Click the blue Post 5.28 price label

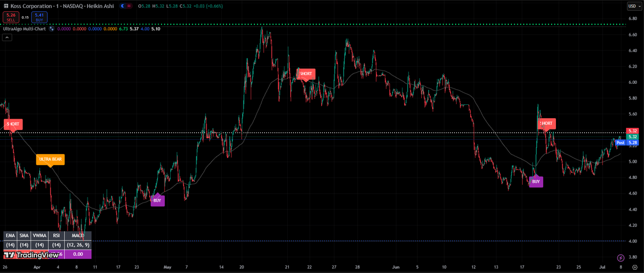coord(627,143)
